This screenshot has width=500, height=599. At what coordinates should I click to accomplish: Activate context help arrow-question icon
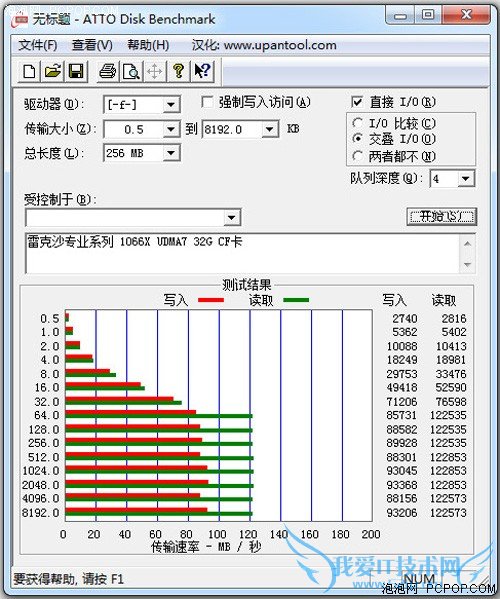[202, 71]
